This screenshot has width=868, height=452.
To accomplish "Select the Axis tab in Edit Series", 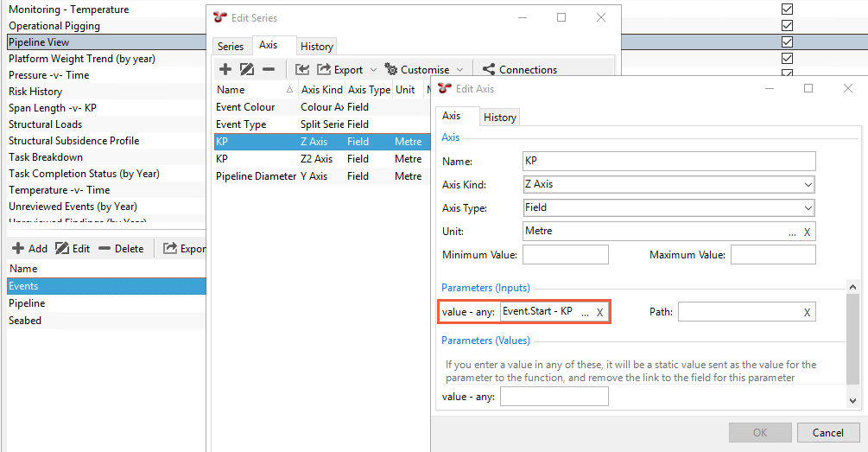I will 269,45.
